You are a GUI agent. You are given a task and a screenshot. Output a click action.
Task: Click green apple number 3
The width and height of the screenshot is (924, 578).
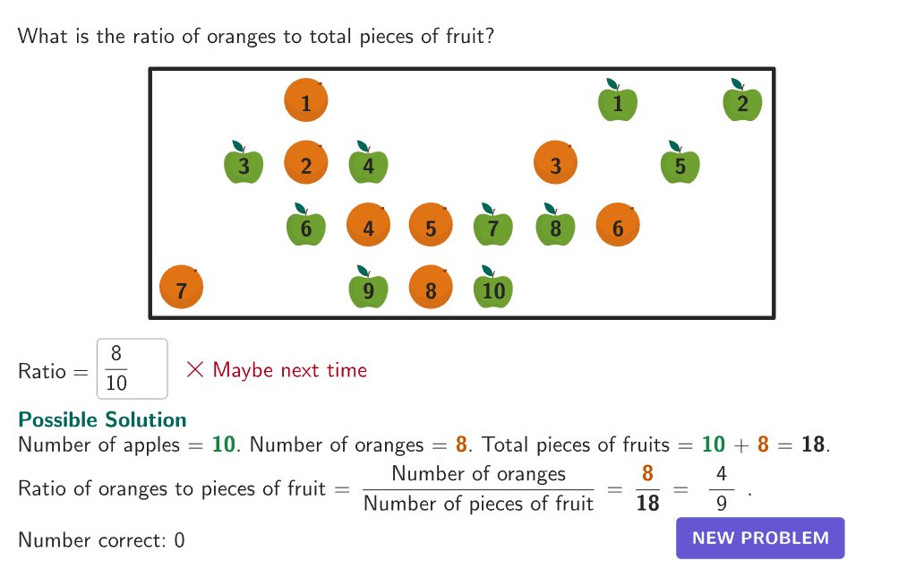(x=244, y=166)
